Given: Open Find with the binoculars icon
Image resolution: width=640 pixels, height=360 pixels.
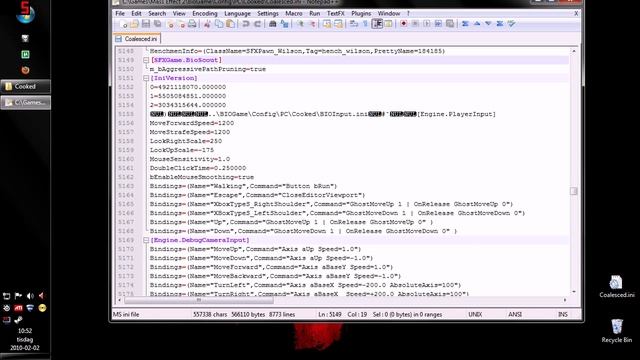Looking at the screenshot, I should [x=273, y=24].
